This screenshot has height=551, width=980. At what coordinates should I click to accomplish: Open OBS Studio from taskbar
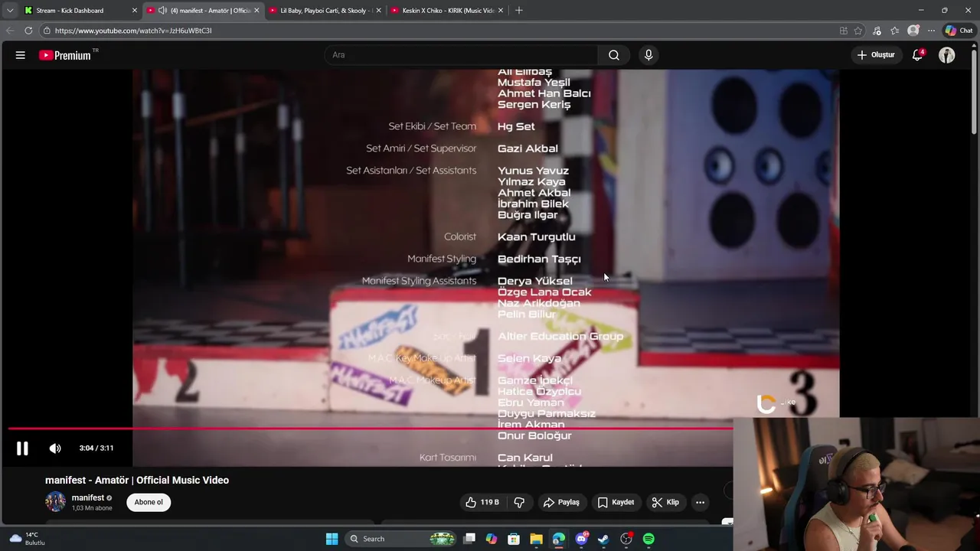(626, 539)
